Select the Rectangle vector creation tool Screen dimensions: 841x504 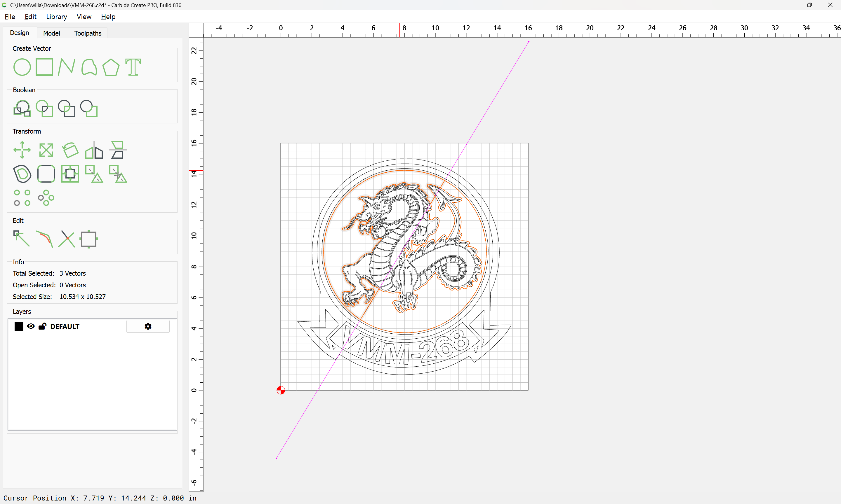pyautogui.click(x=44, y=67)
